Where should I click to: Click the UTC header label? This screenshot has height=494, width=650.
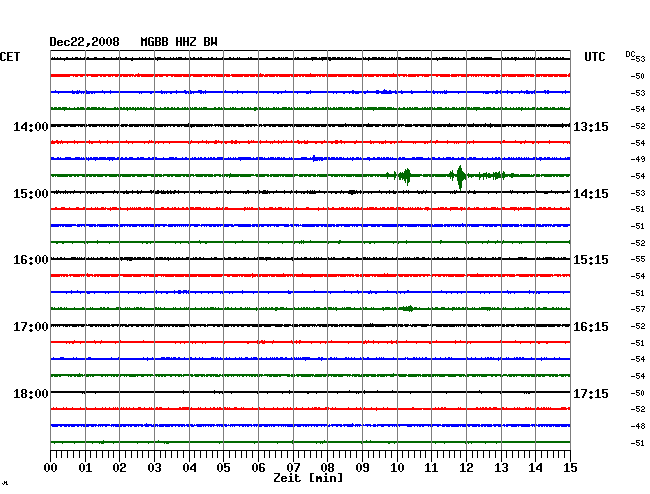(594, 57)
